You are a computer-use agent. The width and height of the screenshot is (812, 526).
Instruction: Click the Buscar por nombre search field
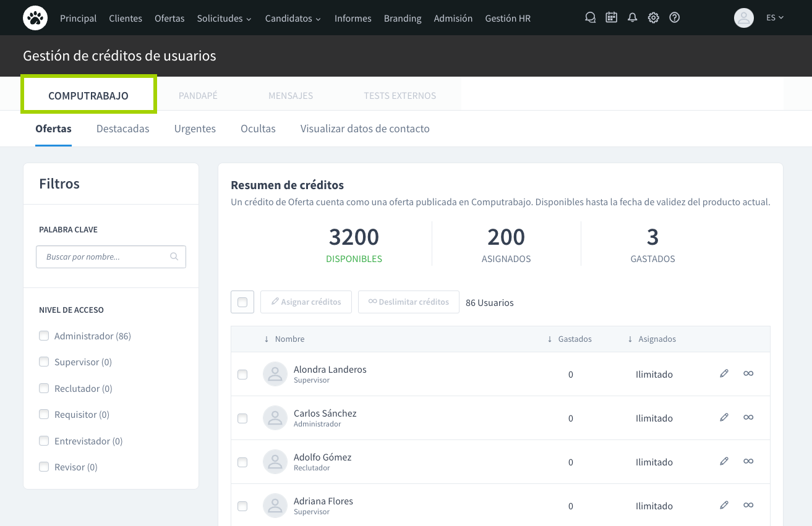click(x=105, y=257)
